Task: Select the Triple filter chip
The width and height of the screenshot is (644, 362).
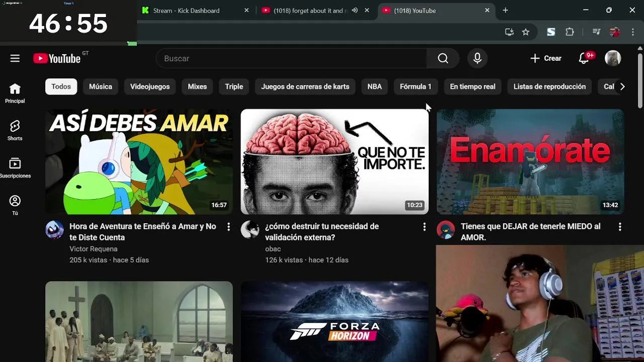Action: pyautogui.click(x=234, y=86)
